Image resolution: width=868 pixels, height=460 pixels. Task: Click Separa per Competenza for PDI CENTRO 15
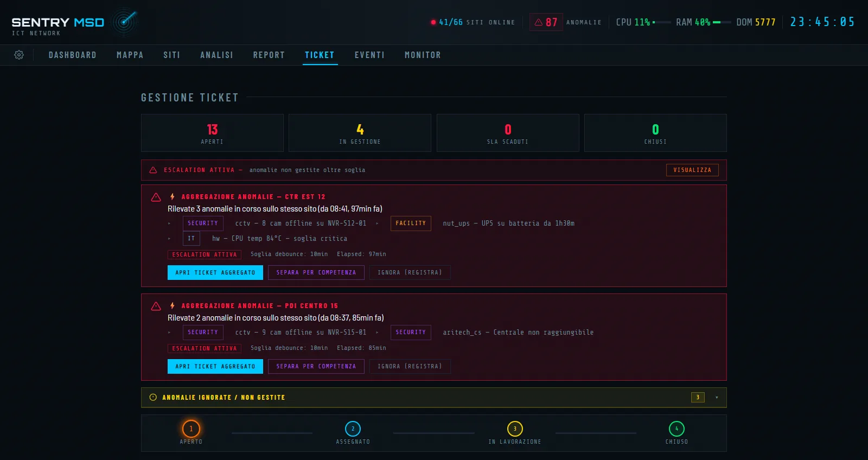tap(316, 366)
